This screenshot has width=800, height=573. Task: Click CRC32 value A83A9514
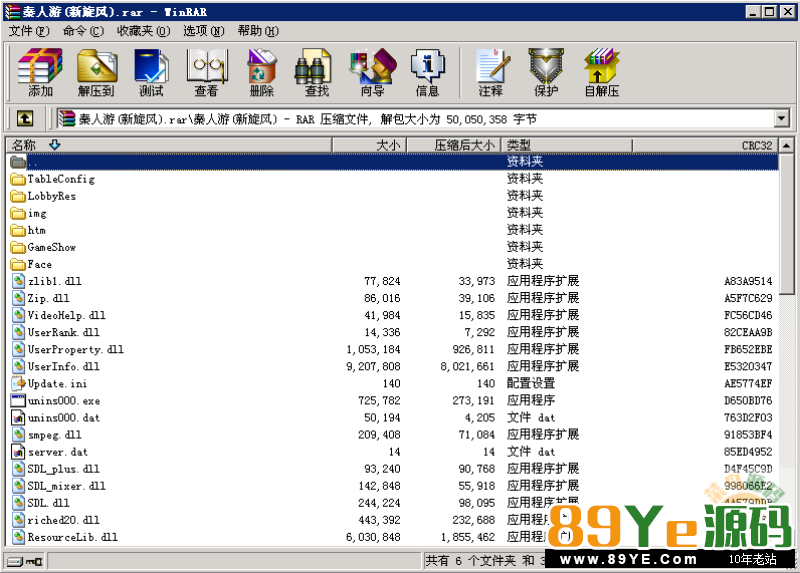point(748,281)
